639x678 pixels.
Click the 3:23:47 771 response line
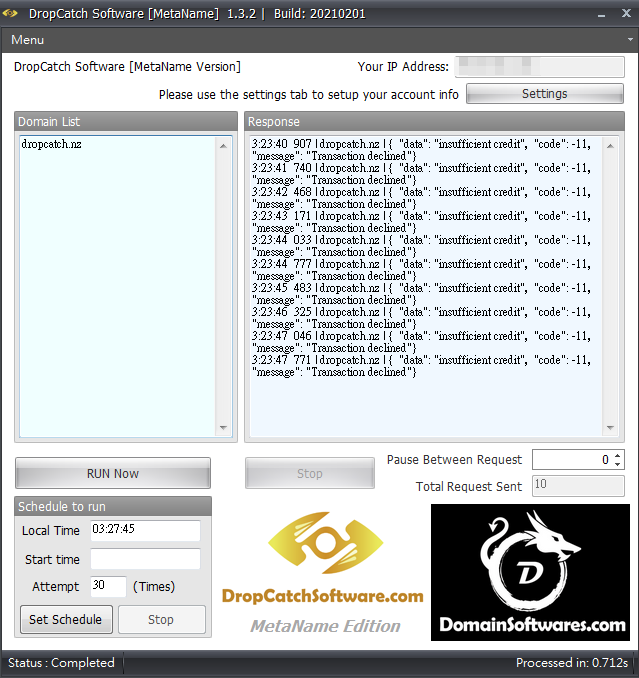[421, 366]
